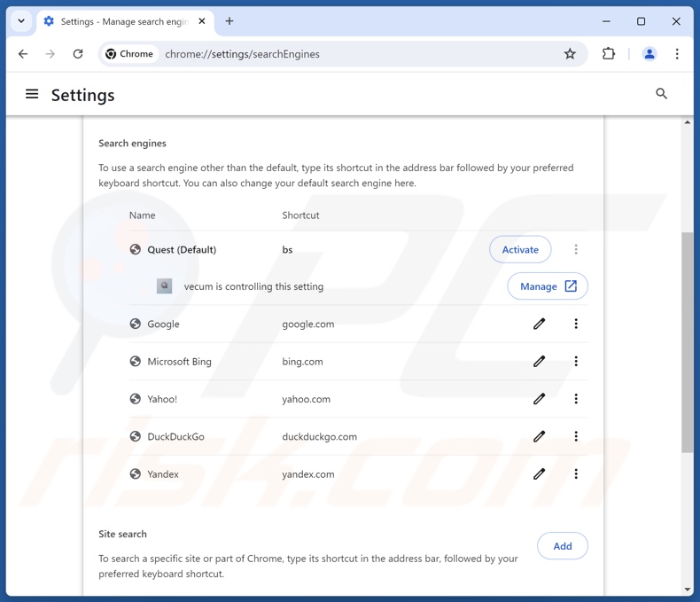
Task: Open more actions for Quest (Default)
Action: click(x=576, y=249)
